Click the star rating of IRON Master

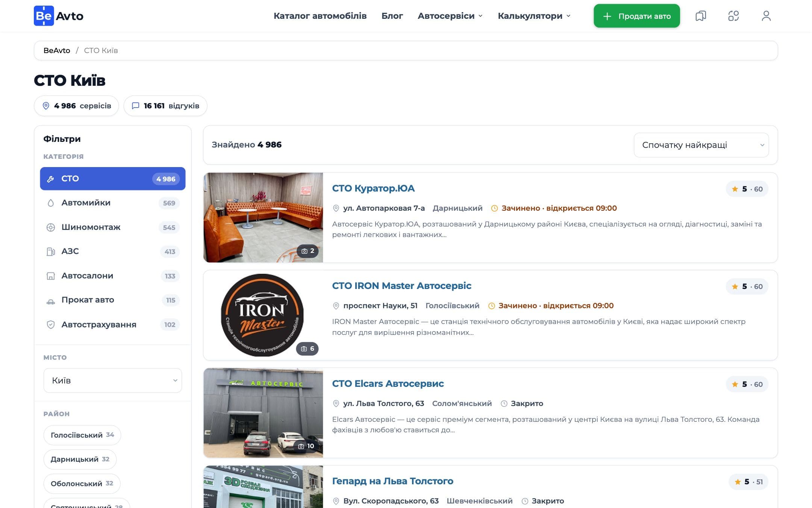747,287
